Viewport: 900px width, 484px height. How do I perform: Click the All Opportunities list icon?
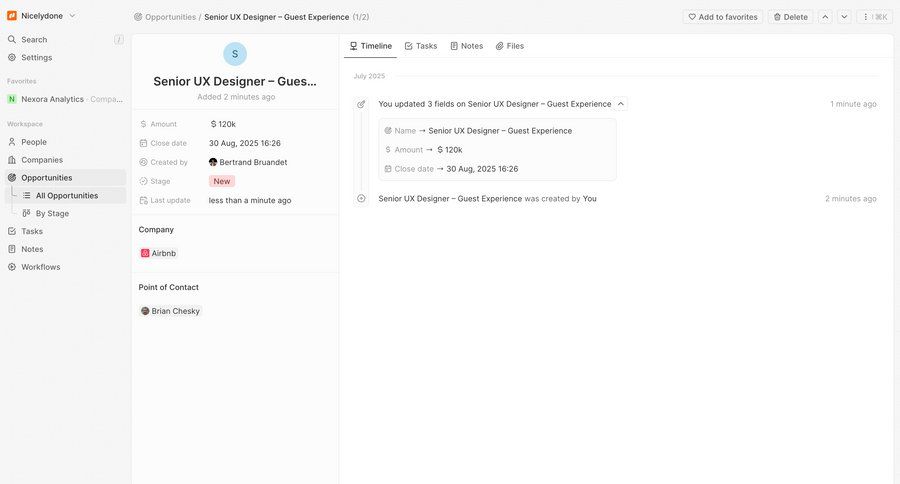(26, 195)
